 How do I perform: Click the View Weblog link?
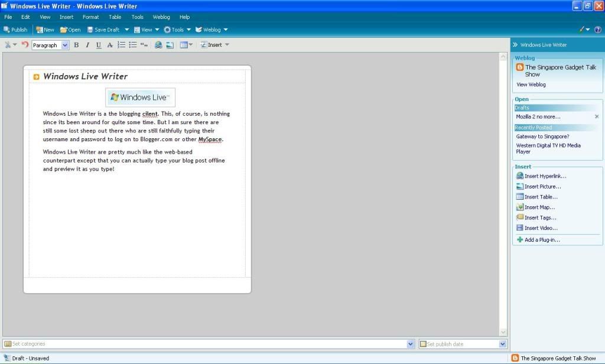pyautogui.click(x=531, y=84)
